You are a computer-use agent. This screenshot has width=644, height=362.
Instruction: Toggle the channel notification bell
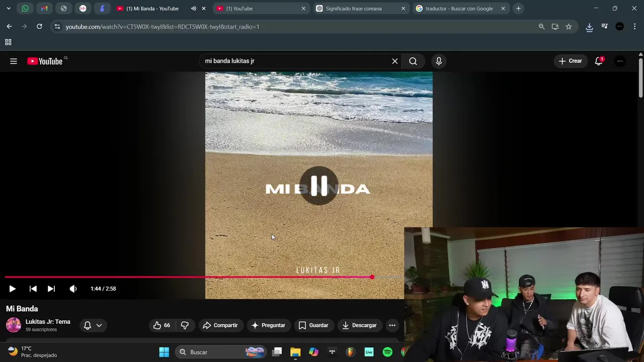[88, 325]
